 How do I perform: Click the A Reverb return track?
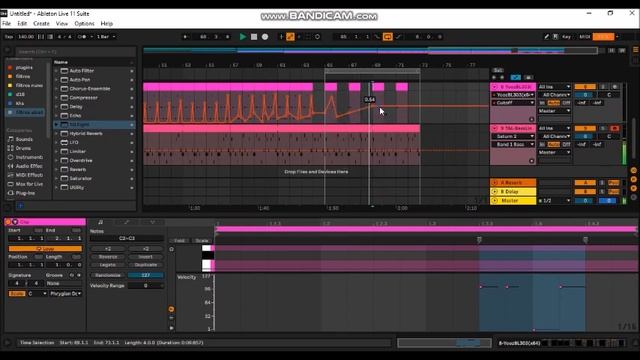513,183
